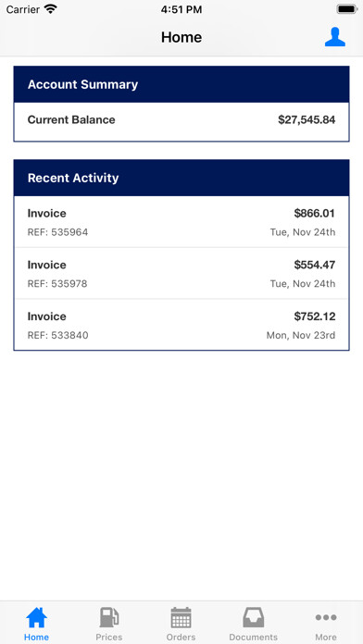The height and width of the screenshot is (644, 363).
Task: Tap the More three-dots icon
Action: click(x=326, y=617)
